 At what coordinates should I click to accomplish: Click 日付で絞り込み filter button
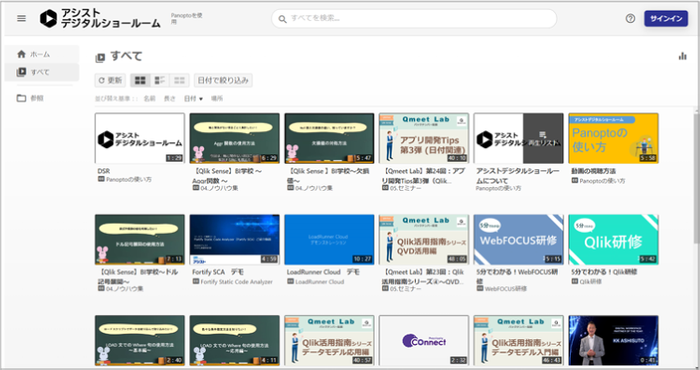click(x=223, y=80)
